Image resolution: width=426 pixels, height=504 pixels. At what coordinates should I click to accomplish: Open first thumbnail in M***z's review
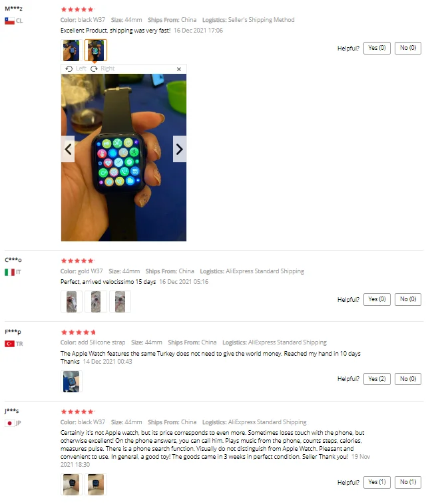tap(71, 50)
